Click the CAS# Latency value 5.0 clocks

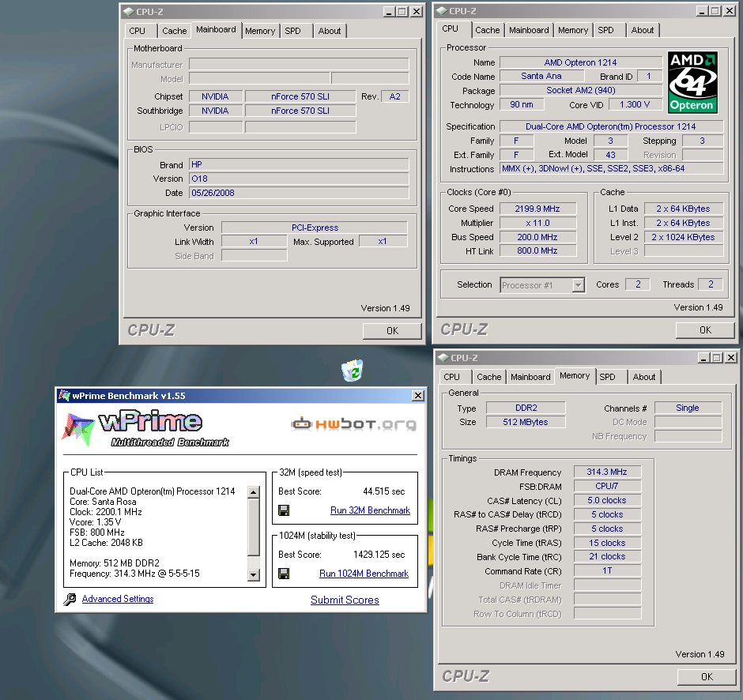[607, 500]
